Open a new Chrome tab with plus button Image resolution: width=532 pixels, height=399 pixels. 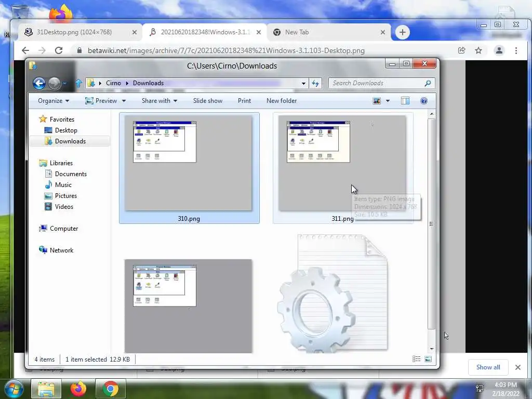click(x=403, y=32)
